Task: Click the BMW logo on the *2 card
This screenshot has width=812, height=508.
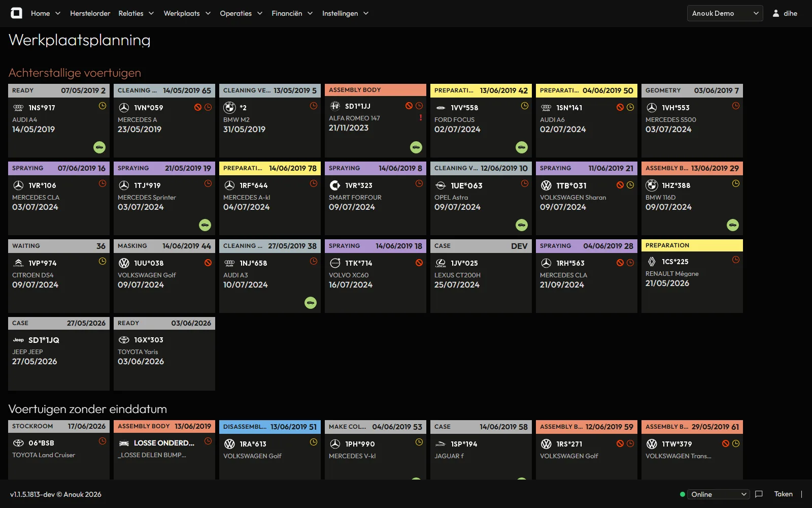Action: [x=229, y=108]
